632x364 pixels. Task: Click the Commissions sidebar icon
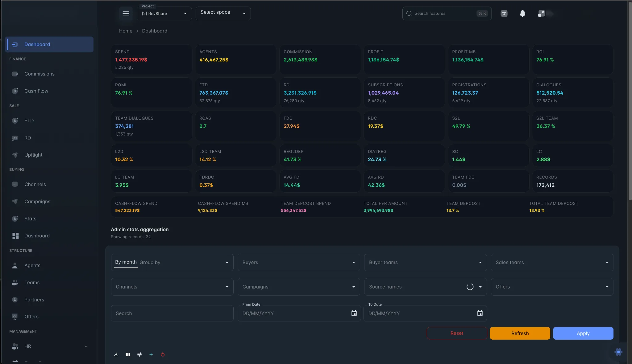coord(15,74)
